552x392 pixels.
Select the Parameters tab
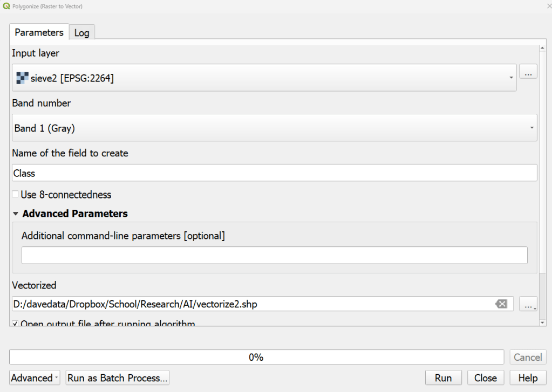[39, 32]
